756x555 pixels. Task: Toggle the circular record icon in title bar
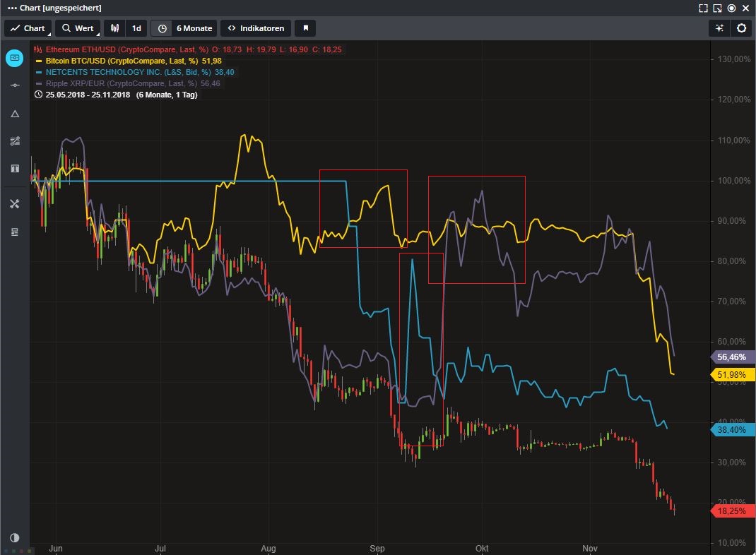(731, 8)
